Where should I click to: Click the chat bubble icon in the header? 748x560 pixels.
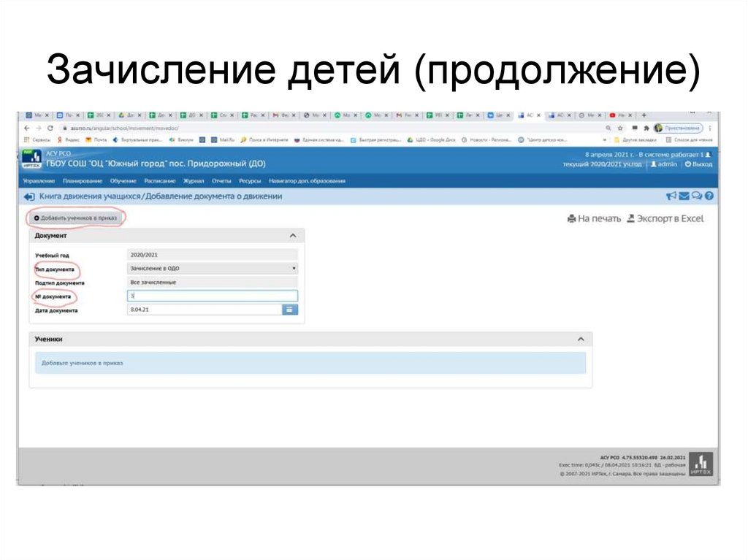click(696, 196)
